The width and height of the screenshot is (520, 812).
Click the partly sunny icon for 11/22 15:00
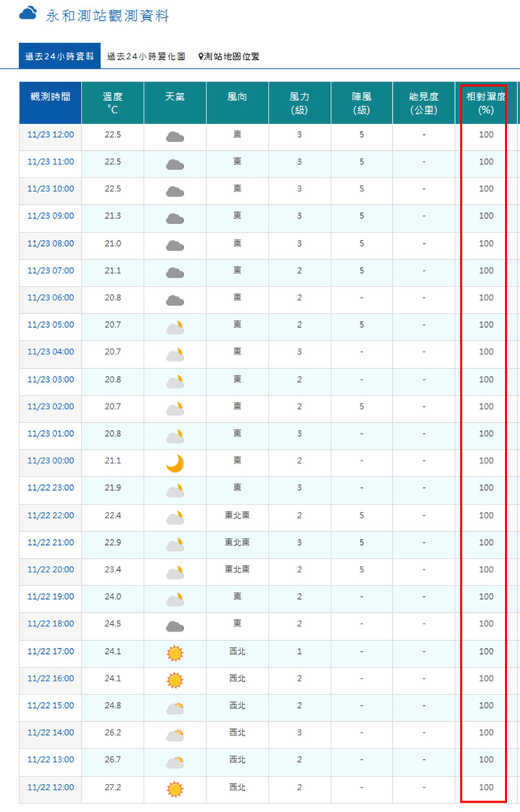point(175,708)
